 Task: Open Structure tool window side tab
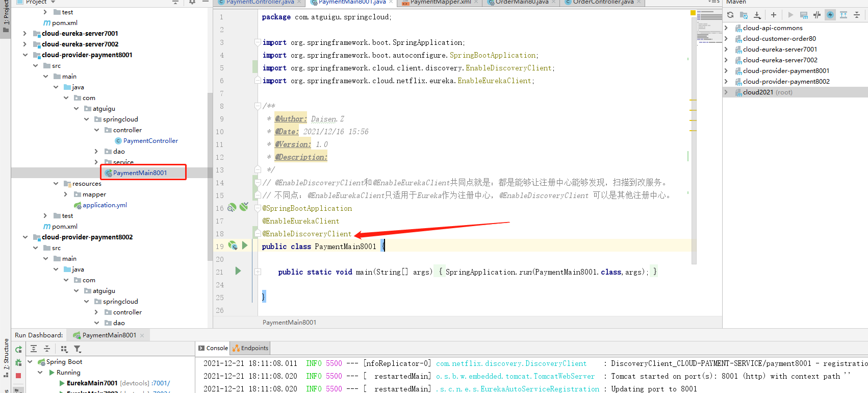point(6,357)
